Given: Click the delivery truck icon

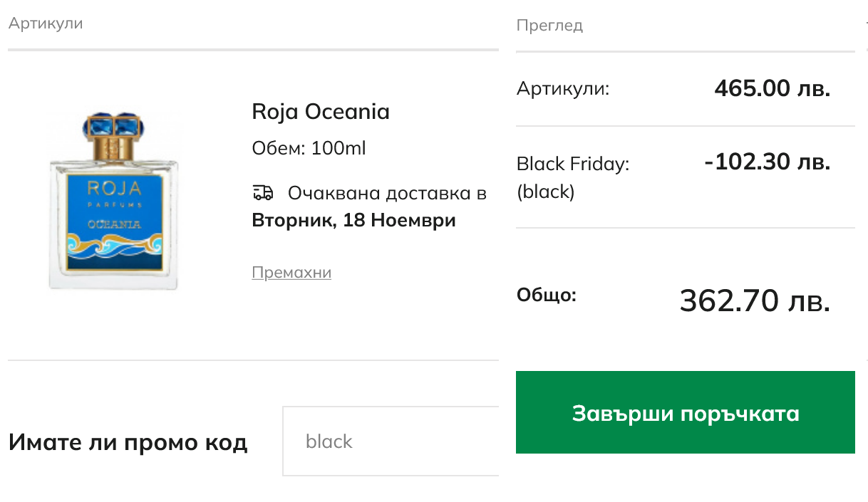Looking at the screenshot, I should click(263, 193).
